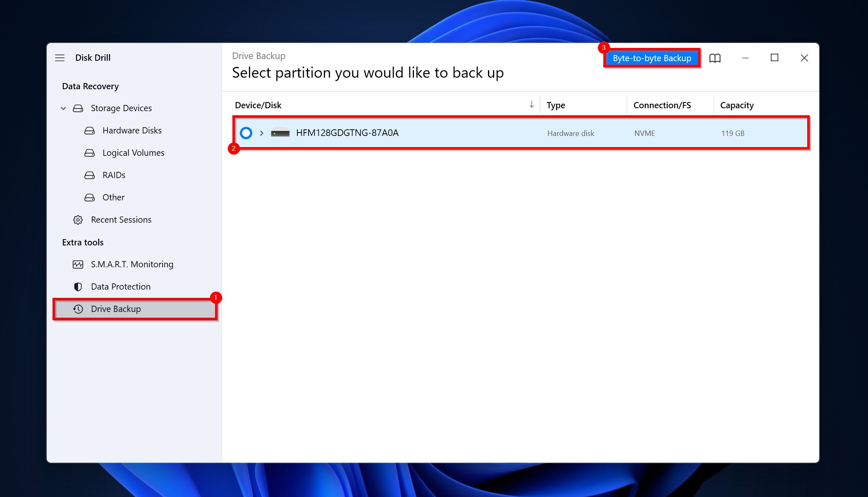The image size is (868, 497).
Task: Click Drive Backup in sidebar menu
Action: pos(116,309)
